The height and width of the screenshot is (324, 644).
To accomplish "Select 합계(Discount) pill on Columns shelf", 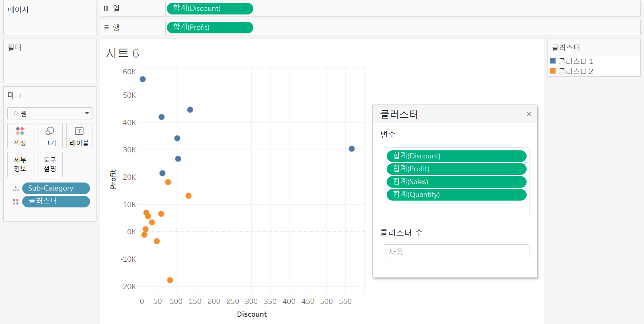I will point(210,8).
